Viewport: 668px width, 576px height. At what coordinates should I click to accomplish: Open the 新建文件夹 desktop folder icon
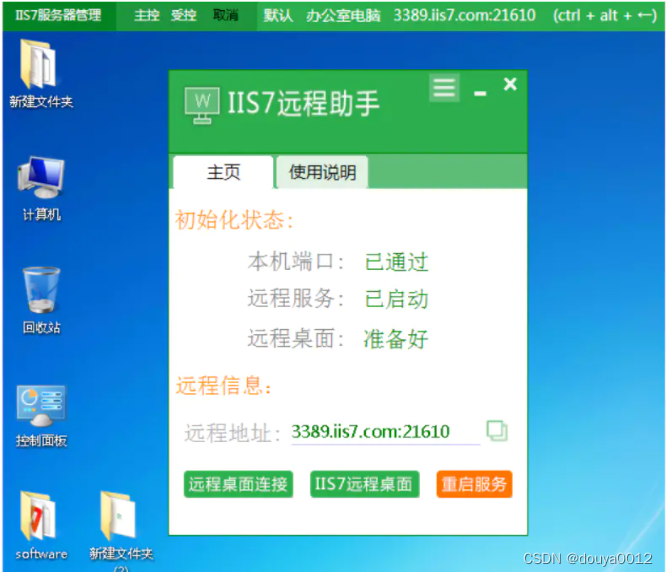tap(41, 72)
